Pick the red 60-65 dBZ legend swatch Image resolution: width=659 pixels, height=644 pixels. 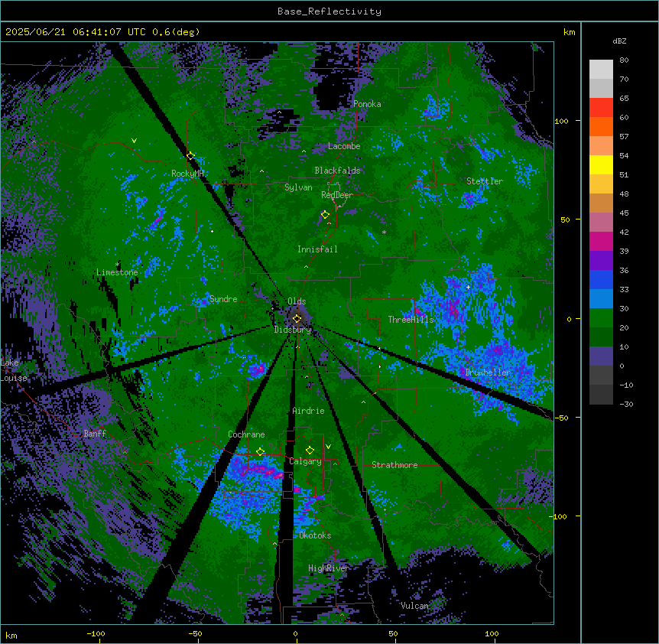(601, 108)
